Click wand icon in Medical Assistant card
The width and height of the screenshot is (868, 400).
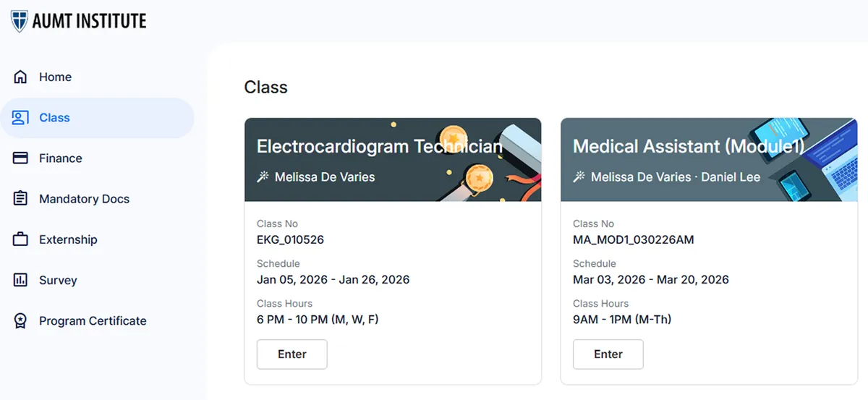(x=579, y=176)
